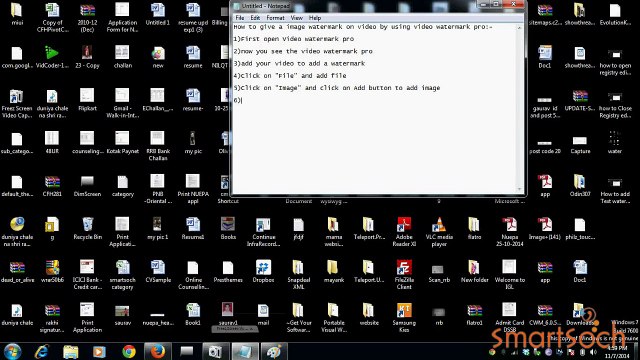Select the Prosthemes desktop icon
640x360 pixels.
point(228,272)
